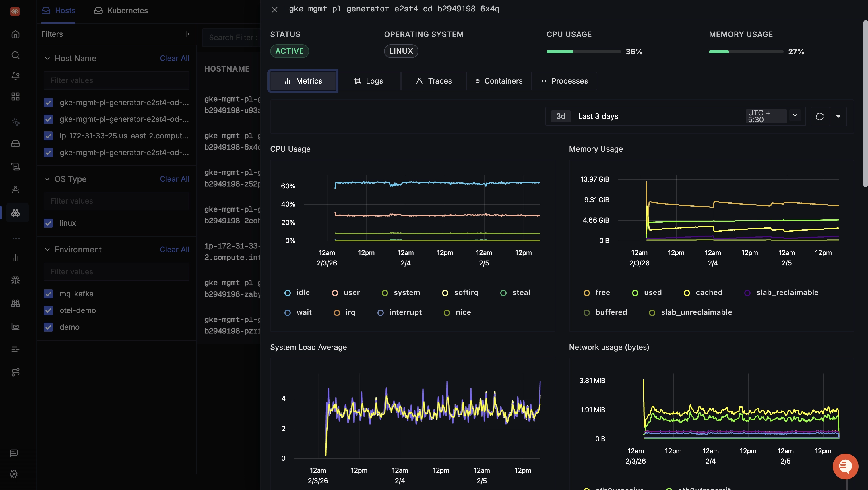Open dropdown arrow next to refresh button
The image size is (868, 490).
click(838, 116)
